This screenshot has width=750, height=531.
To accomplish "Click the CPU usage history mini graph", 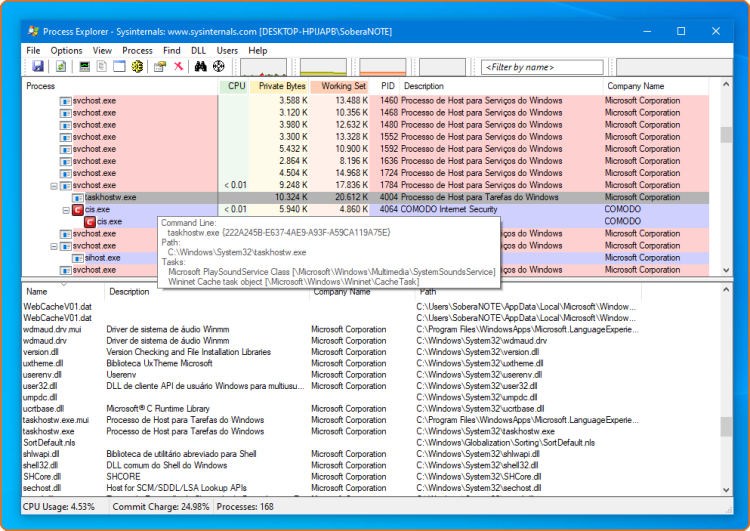I will [x=264, y=67].
